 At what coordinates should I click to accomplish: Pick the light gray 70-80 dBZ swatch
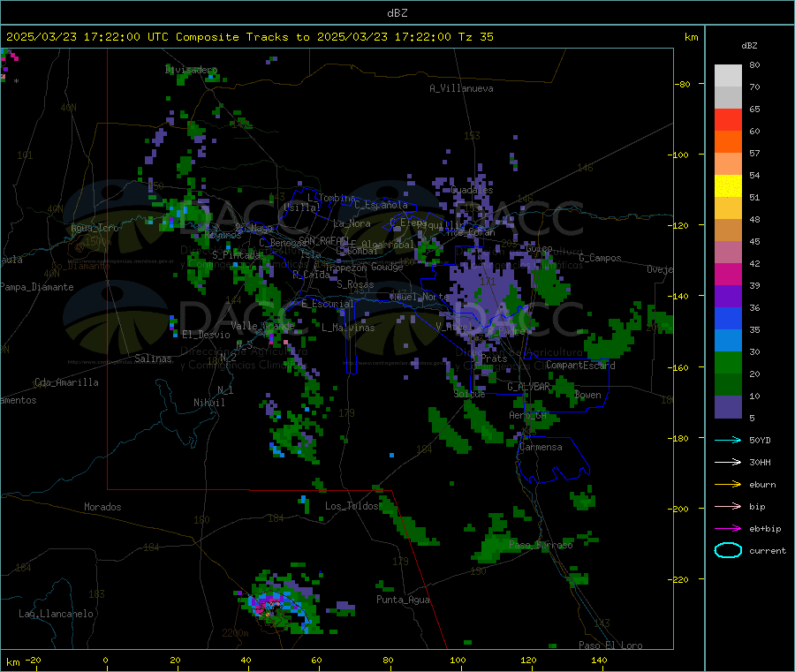coord(728,76)
